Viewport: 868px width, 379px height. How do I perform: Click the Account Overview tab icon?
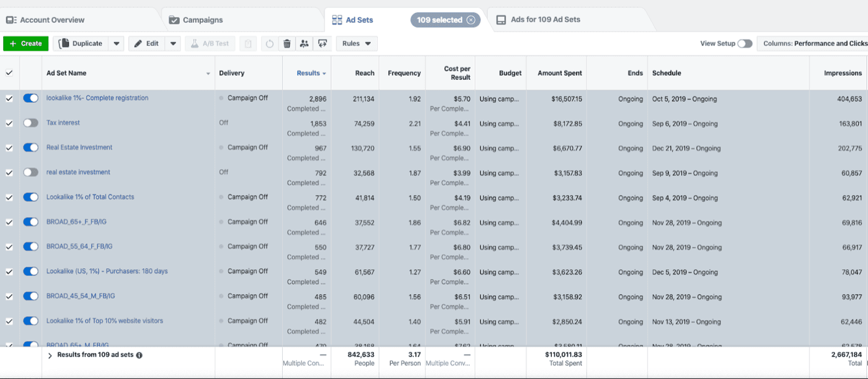(11, 20)
